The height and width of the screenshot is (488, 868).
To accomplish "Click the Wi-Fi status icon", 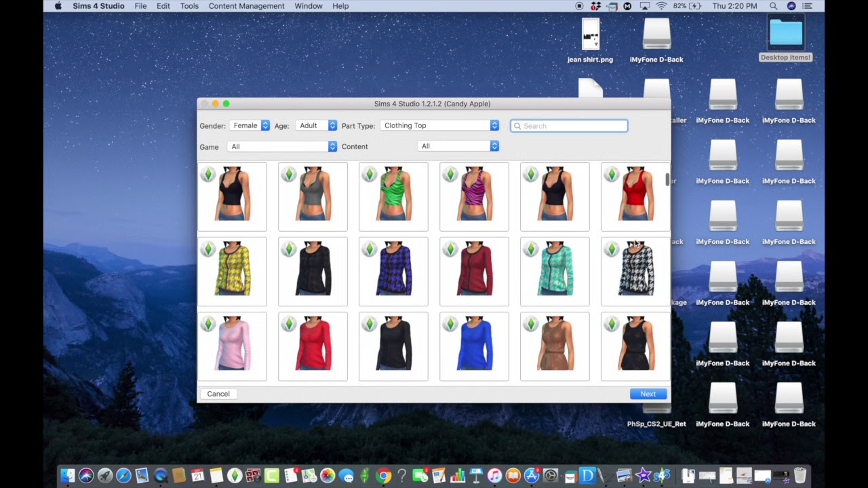I will click(662, 6).
